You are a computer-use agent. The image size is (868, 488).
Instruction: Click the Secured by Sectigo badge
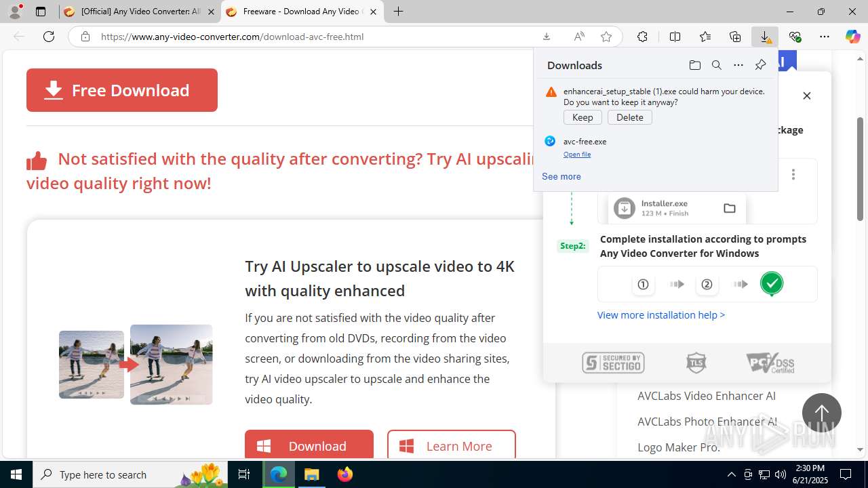(x=613, y=363)
